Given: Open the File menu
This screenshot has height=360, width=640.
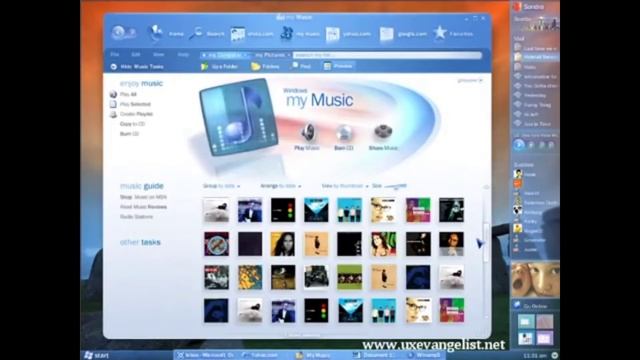Looking at the screenshot, I should [115, 54].
